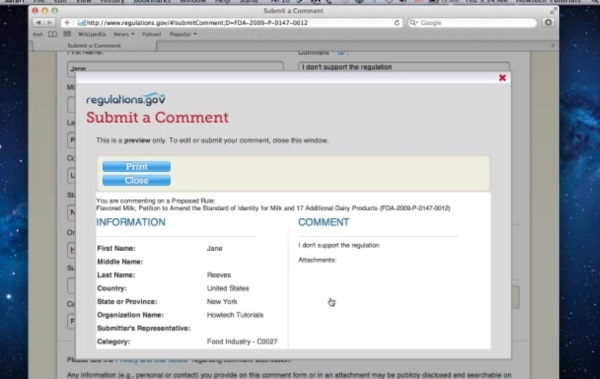Click the First Name label in preview

point(116,248)
